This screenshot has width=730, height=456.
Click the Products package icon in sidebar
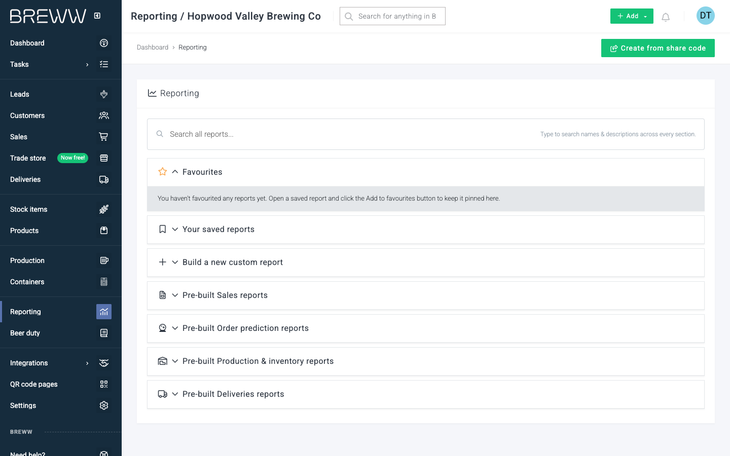point(104,231)
